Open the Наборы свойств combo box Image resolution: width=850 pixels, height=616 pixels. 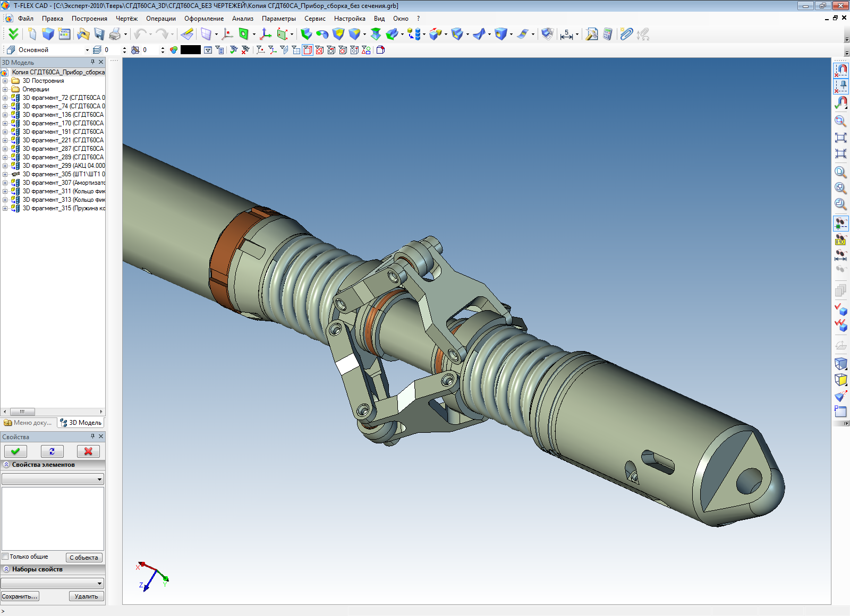point(53,583)
